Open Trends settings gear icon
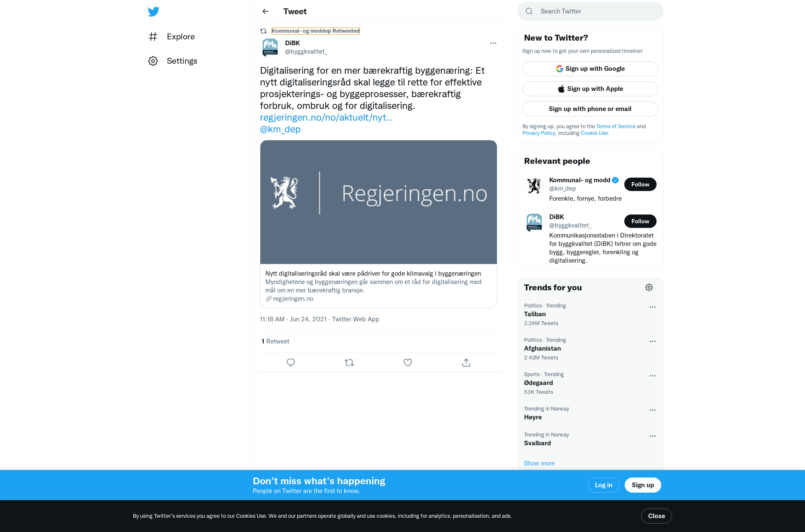The width and height of the screenshot is (805, 532). click(649, 287)
